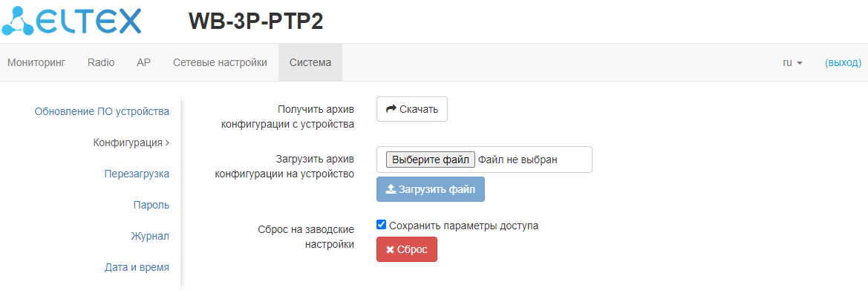
Task: Click the Eltex logo icon
Action: 16,21
